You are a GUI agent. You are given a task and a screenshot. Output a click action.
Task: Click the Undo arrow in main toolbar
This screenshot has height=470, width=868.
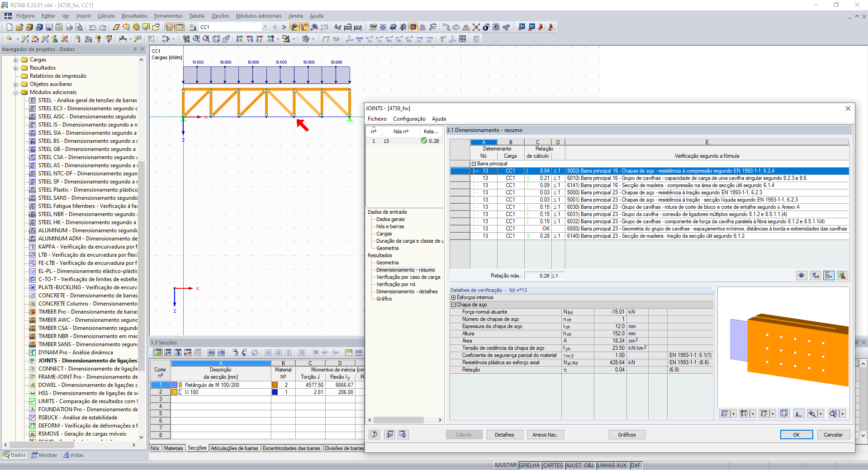coord(92,27)
